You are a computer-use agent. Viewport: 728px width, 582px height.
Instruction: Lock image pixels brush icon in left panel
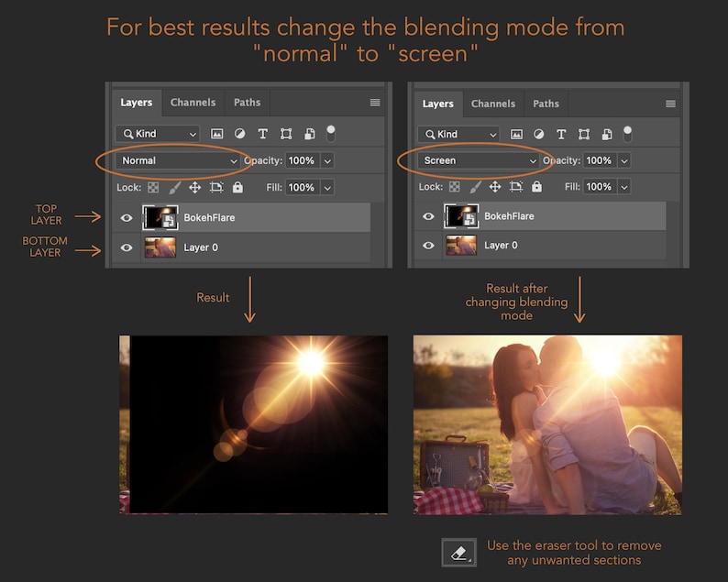click(x=174, y=188)
